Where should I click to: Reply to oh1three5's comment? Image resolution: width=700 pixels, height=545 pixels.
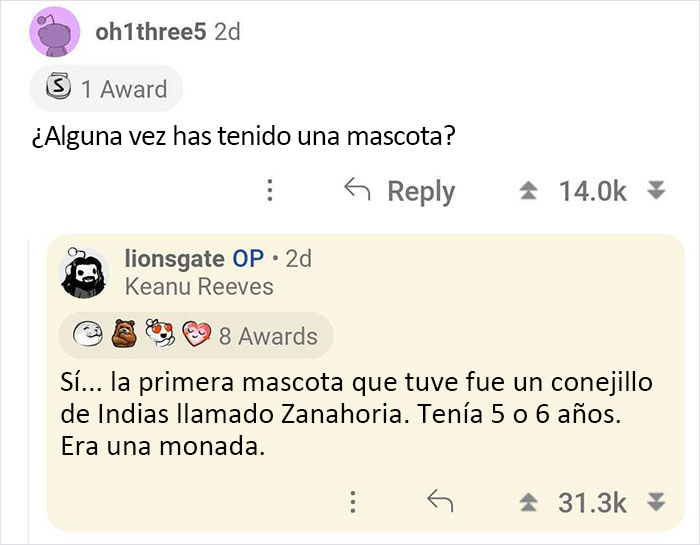(x=399, y=191)
